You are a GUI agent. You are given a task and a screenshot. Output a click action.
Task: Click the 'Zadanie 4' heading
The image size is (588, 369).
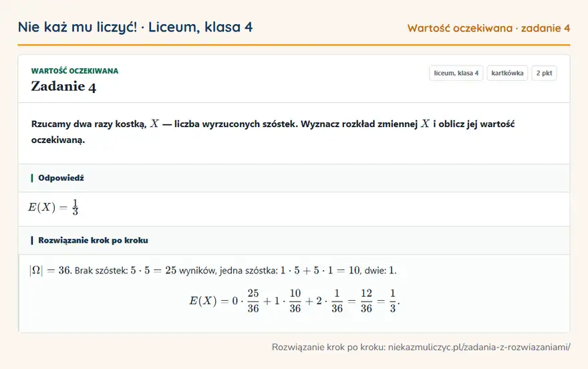click(63, 87)
